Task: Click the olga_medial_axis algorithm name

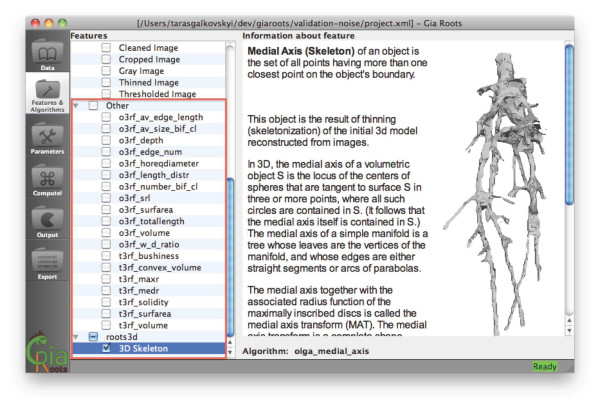Action: 331,351
